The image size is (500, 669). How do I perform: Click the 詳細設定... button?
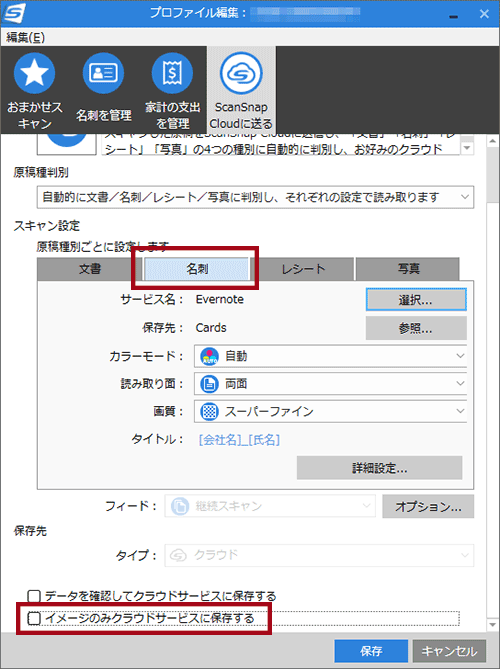point(380,468)
